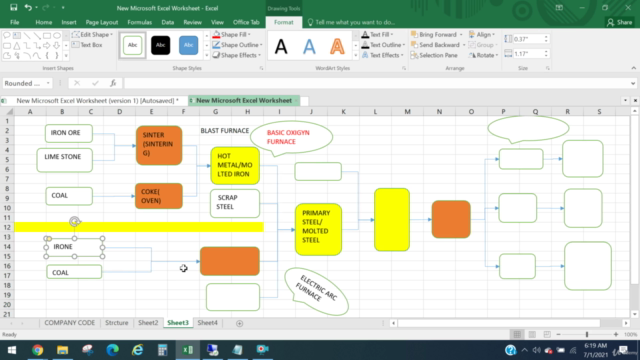Viewport: 640px width, 360px height.
Task: Expand the shape styles gallery
Action: 207,55
